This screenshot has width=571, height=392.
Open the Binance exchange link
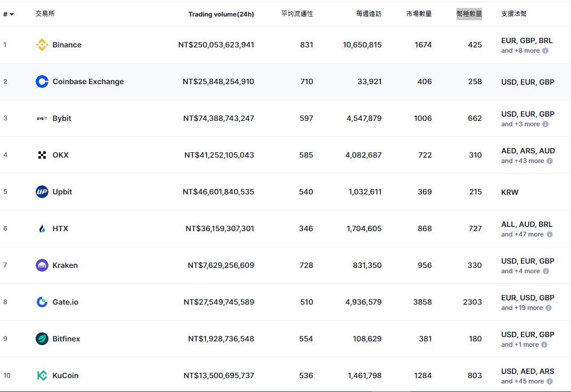(x=67, y=45)
